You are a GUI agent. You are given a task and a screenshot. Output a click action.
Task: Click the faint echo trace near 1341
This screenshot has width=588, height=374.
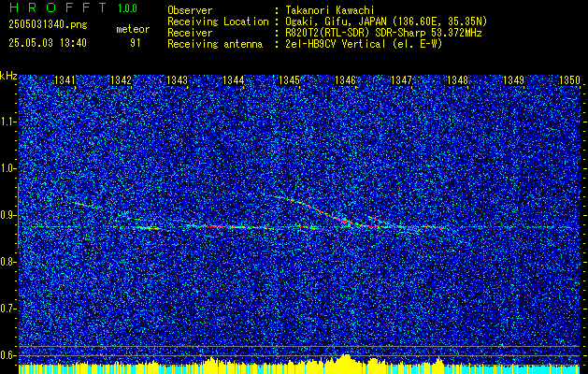tap(86, 205)
